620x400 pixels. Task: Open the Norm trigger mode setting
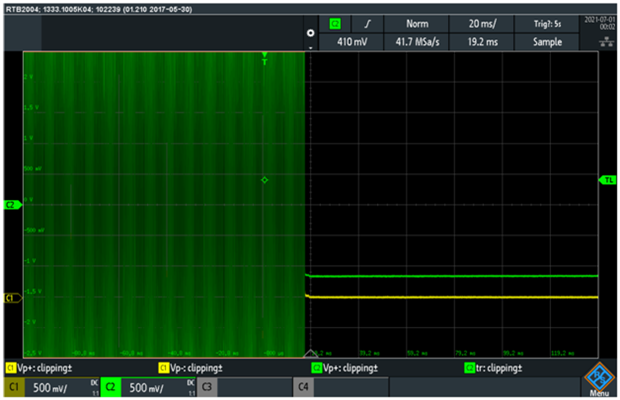417,24
